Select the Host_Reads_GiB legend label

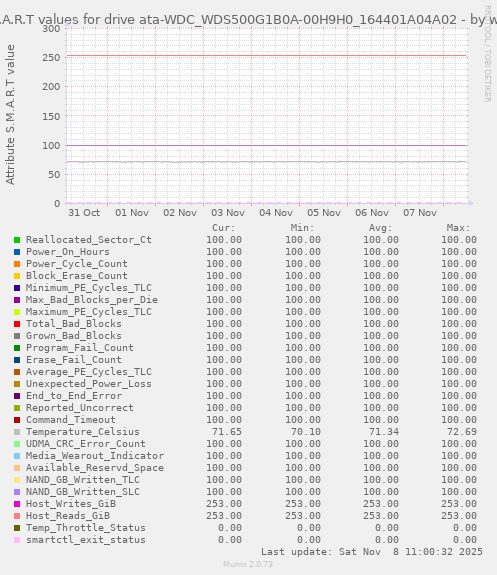tap(67, 516)
